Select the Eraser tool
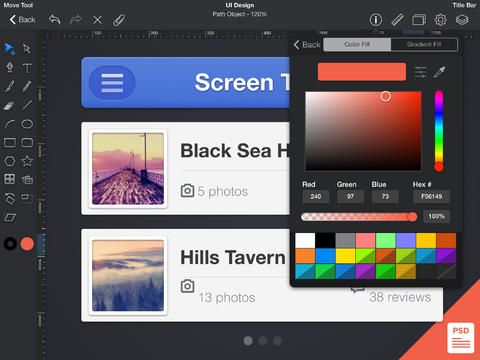480x360 pixels. (x=9, y=105)
